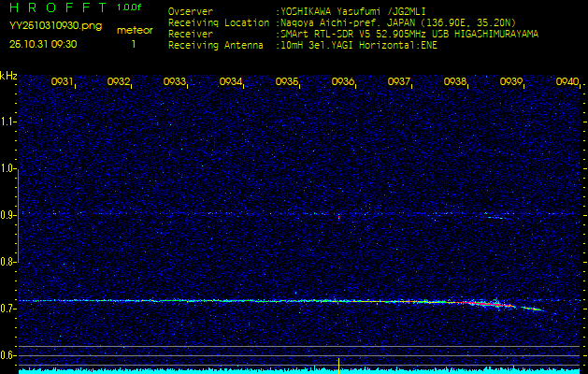This screenshot has width=588, height=374.
Task: Select the 0.9 kHz axis label
Action: pos(8,215)
